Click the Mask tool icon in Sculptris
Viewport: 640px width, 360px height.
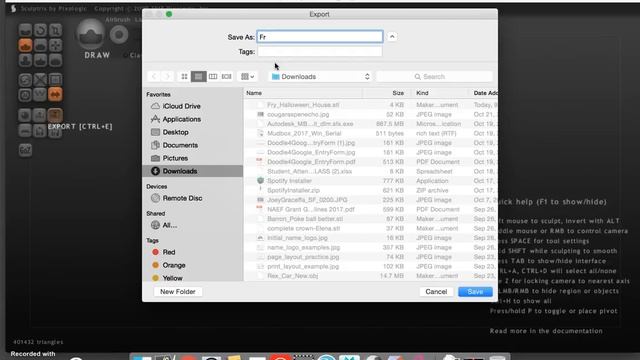(25, 95)
